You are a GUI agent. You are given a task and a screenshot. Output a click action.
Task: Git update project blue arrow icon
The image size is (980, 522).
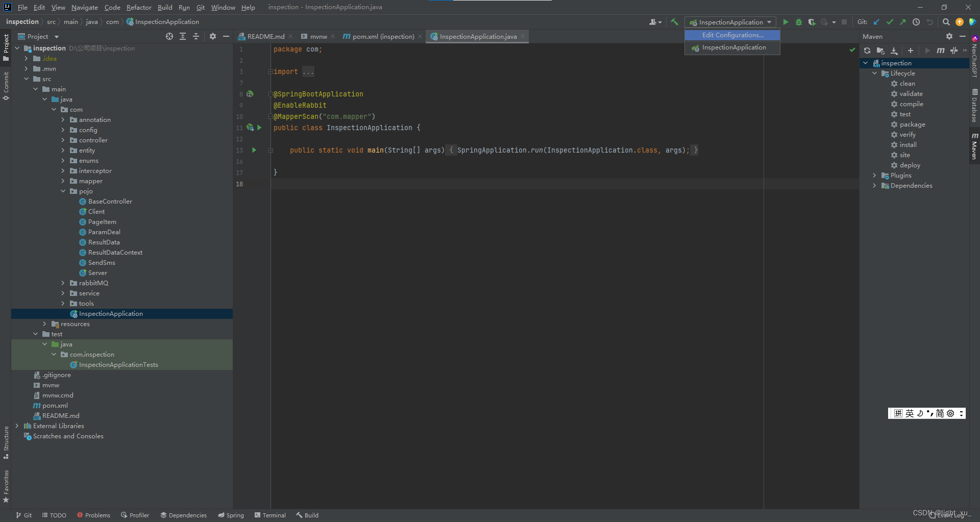pyautogui.click(x=876, y=22)
